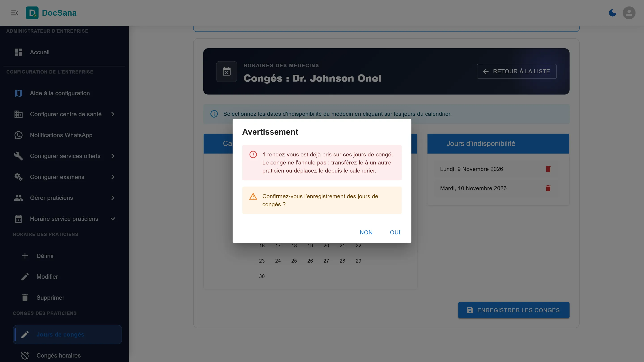Open Congés horaires alarm-off icon

point(25,355)
